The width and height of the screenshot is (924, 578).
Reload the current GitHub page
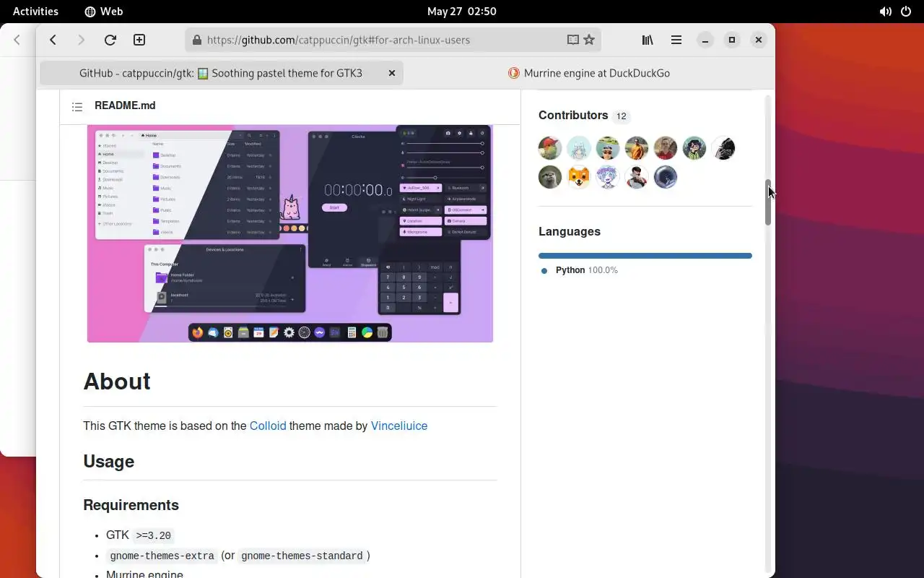tap(110, 40)
